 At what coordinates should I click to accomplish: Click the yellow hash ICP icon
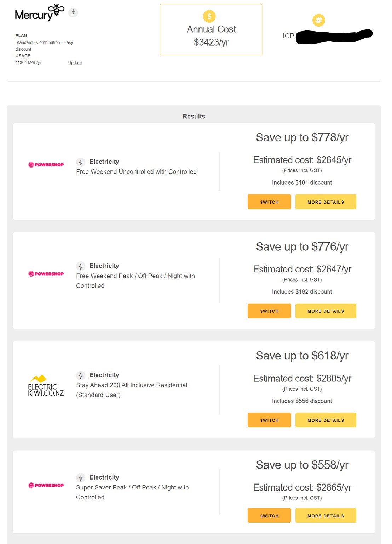318,20
